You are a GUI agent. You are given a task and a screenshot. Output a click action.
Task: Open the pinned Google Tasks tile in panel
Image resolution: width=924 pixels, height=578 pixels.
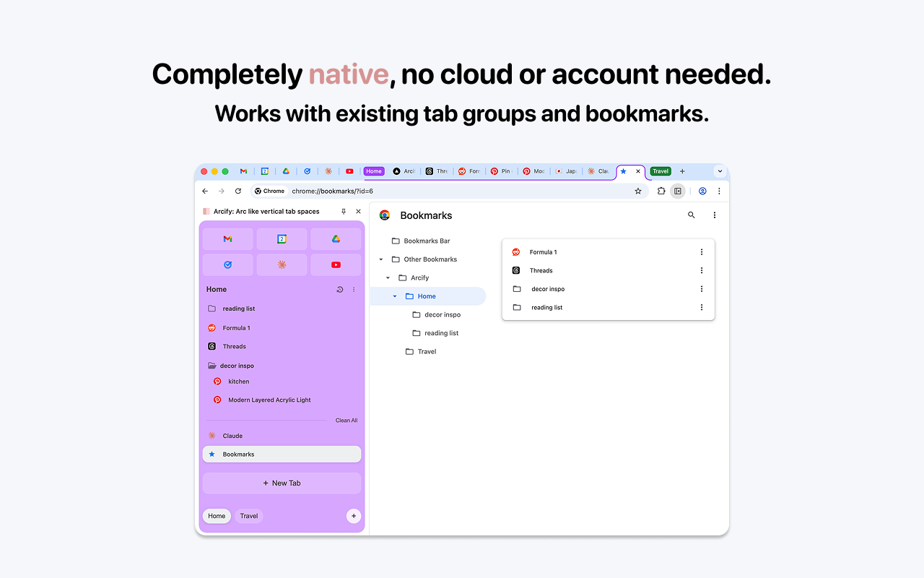(227, 264)
